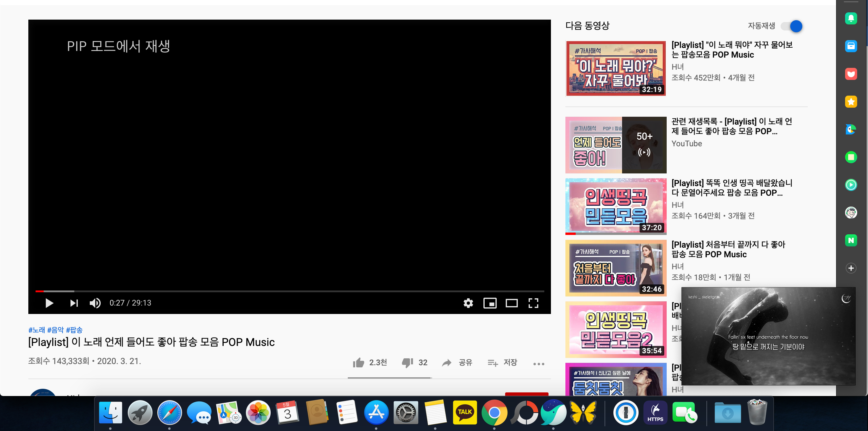Open more actions ellipsis menu
The image size is (868, 431).
pyautogui.click(x=539, y=363)
